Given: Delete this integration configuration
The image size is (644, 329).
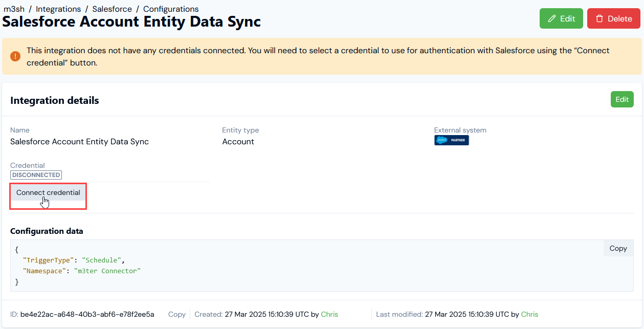Looking at the screenshot, I should click(613, 18).
